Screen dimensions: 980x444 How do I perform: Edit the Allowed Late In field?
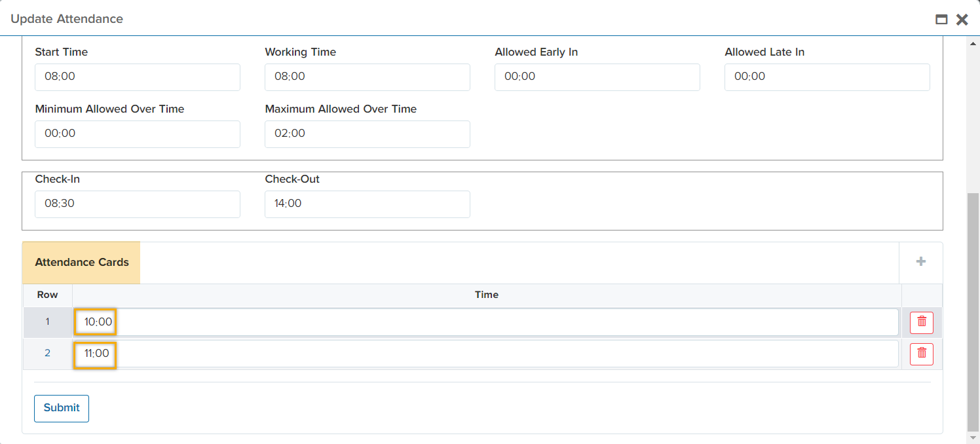(827, 77)
